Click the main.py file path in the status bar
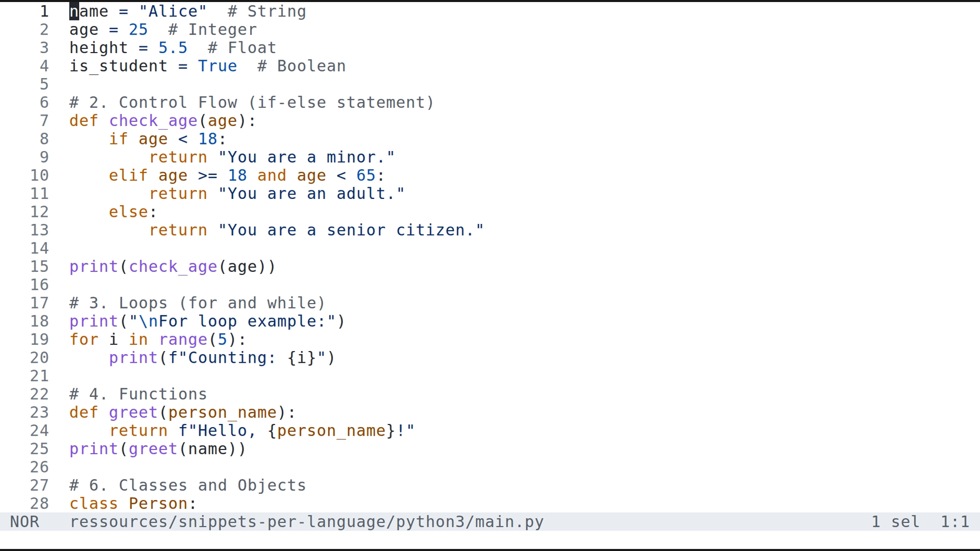This screenshot has height=551, width=980. coord(306,521)
